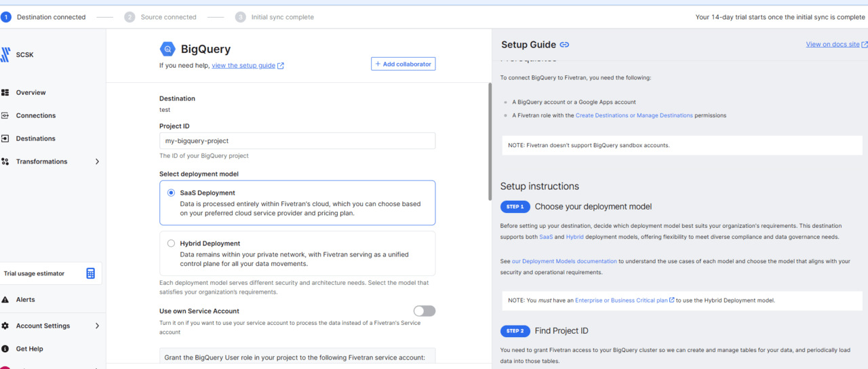Click the 'Initial sync complete' step label
The height and width of the screenshot is (369, 868).
282,17
